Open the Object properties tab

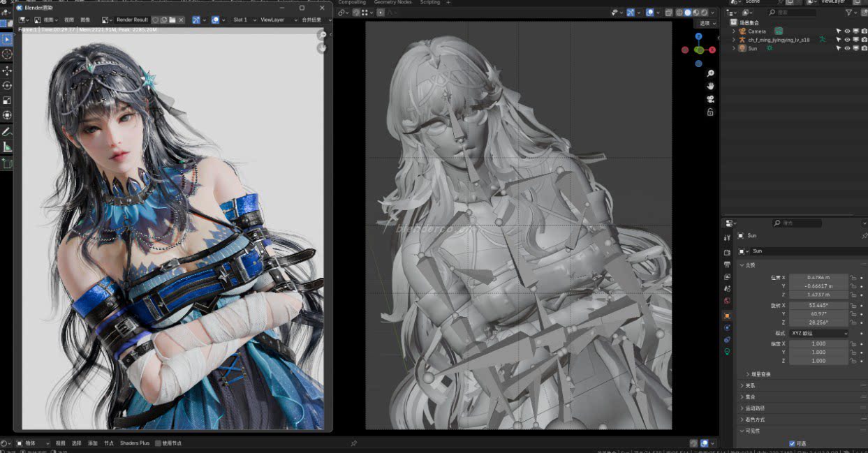click(x=727, y=315)
